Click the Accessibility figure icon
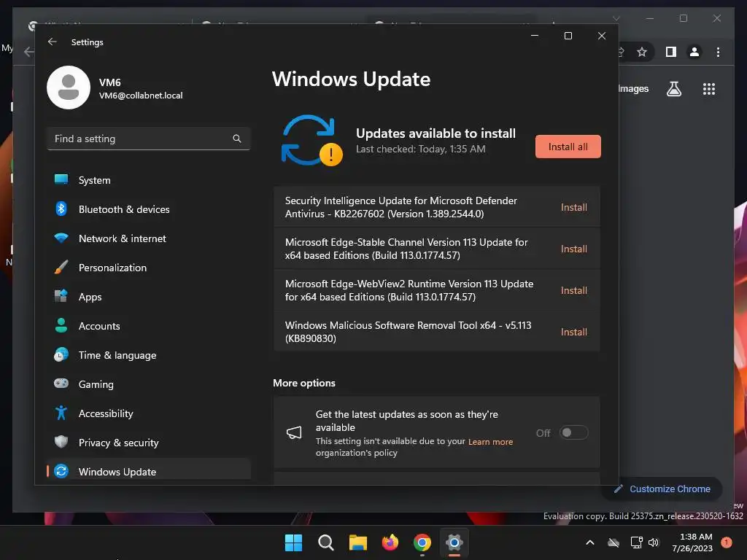747x560 pixels. [x=61, y=413]
